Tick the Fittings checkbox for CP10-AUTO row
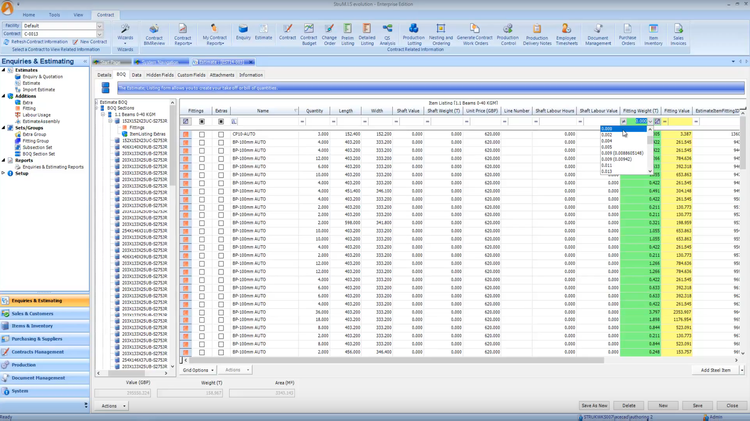 (202, 132)
